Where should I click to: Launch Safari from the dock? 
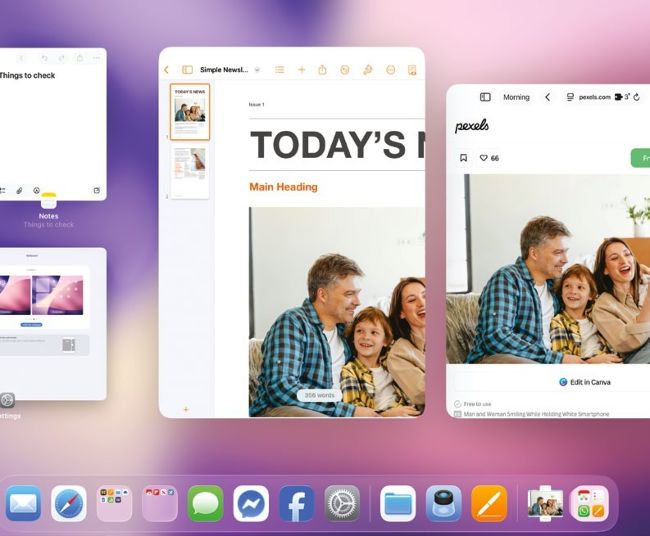click(69, 503)
